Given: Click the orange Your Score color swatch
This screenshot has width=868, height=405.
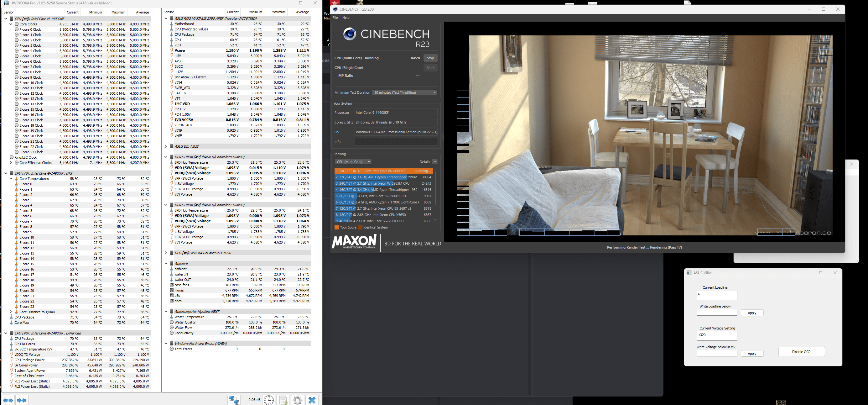Looking at the screenshot, I should pos(337,227).
